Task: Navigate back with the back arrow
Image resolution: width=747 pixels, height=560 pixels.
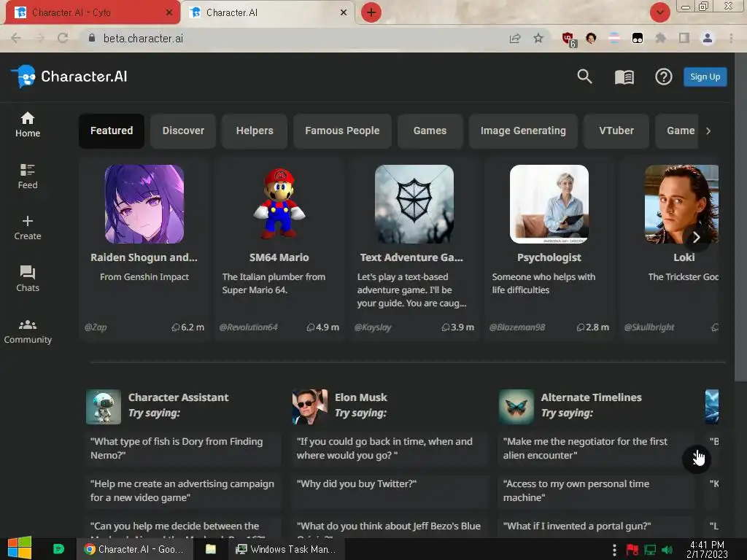Action: coord(16,38)
